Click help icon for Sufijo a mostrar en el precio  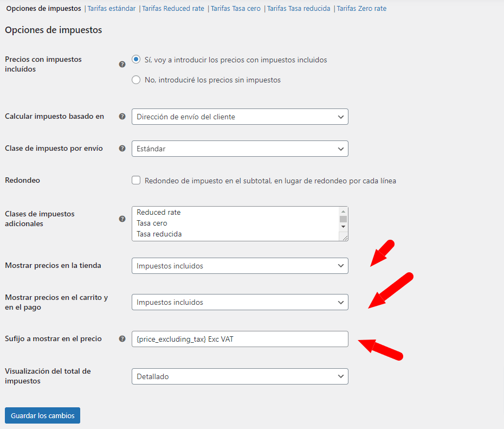point(122,338)
